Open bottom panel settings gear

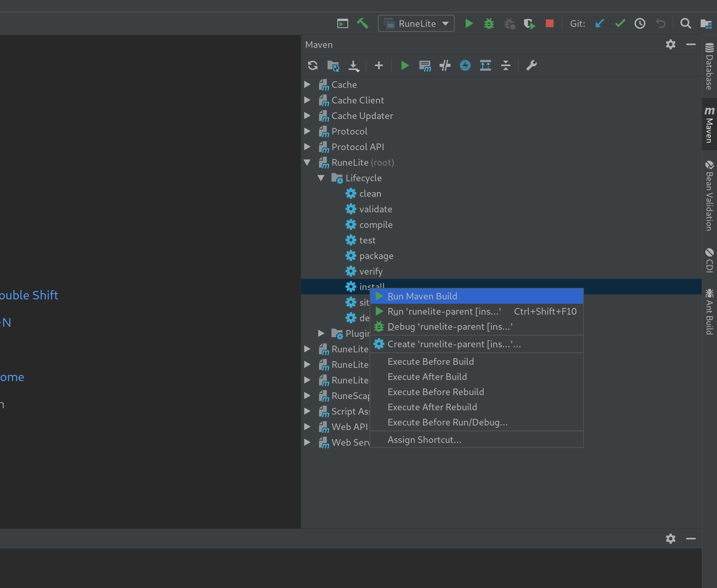click(x=671, y=539)
